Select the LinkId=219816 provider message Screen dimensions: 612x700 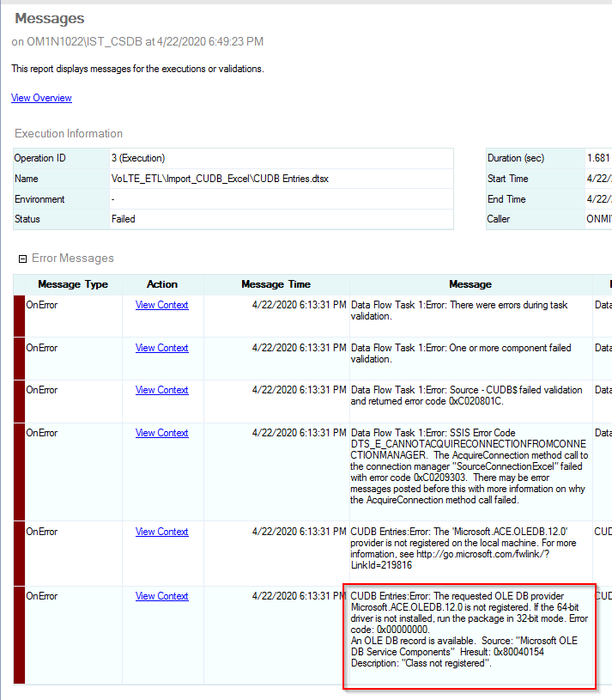click(x=463, y=548)
